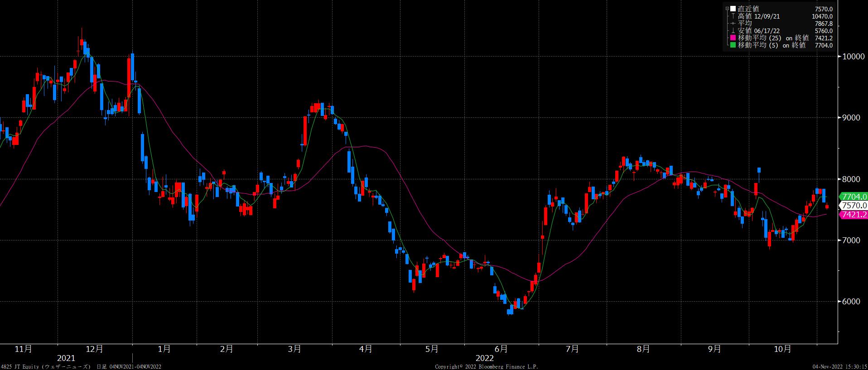Select the 安値 low marker icon in legend

733,31
